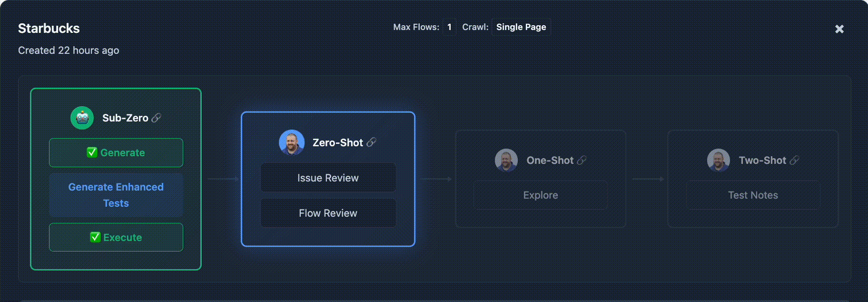This screenshot has height=302, width=868.
Task: Open Explore in One-Shot stage
Action: (x=541, y=195)
